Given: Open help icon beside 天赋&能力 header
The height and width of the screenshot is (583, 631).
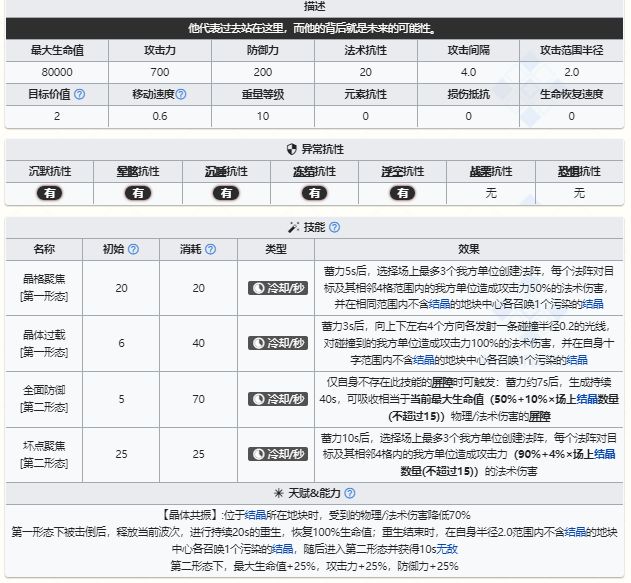Looking at the screenshot, I should (350, 493).
